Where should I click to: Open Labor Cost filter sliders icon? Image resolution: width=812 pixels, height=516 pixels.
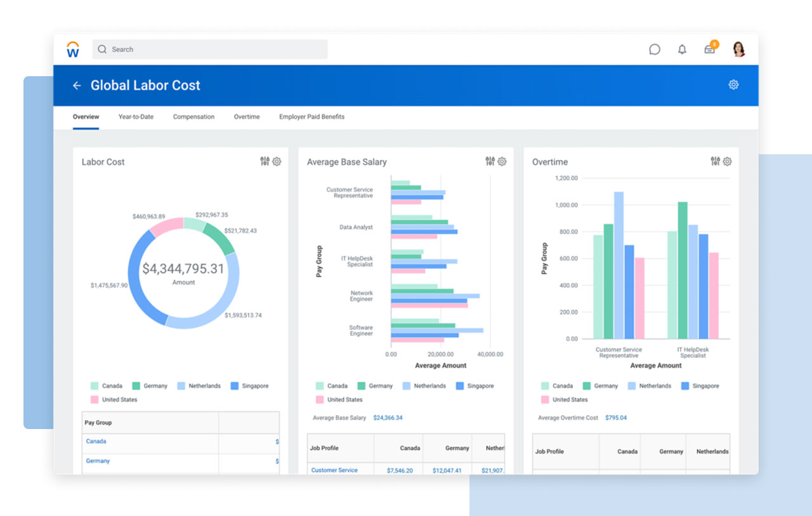pos(265,162)
